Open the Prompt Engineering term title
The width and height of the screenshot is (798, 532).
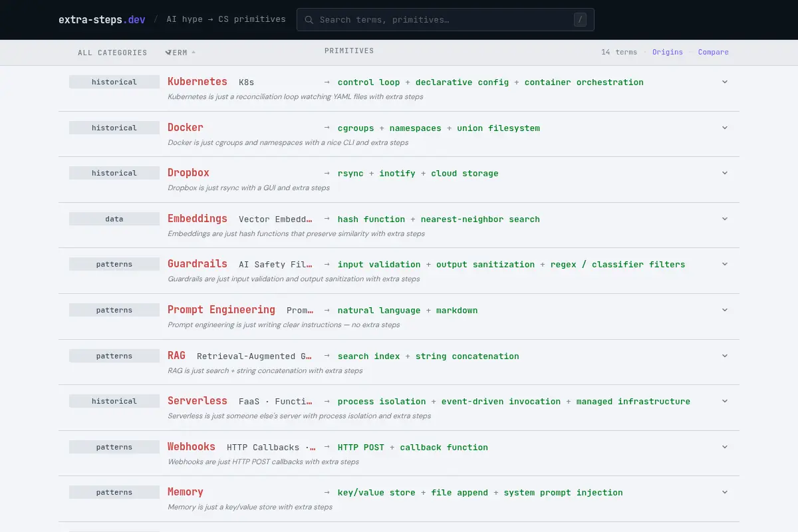point(221,310)
